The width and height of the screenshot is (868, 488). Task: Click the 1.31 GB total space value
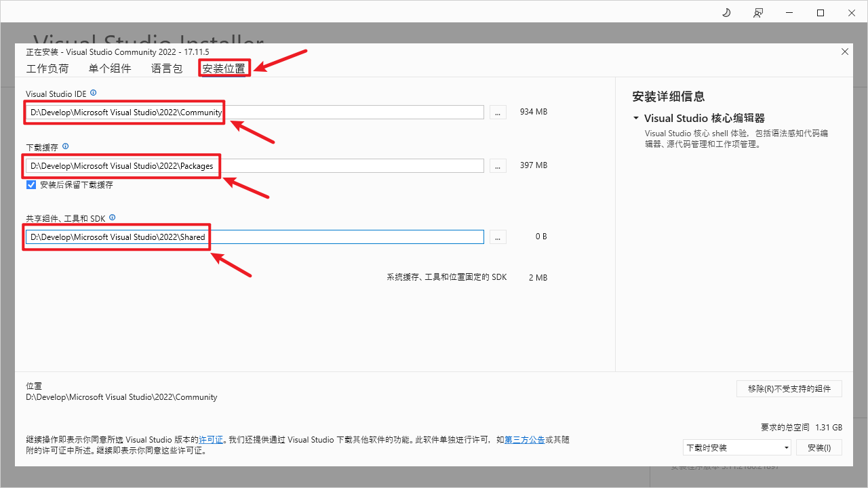coord(828,428)
